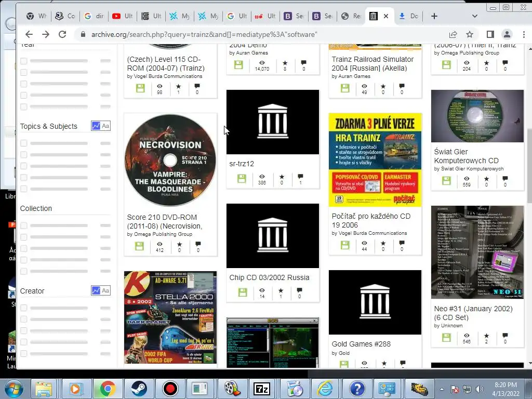Open Chip CD 03/2002 Russia link

coord(270,277)
